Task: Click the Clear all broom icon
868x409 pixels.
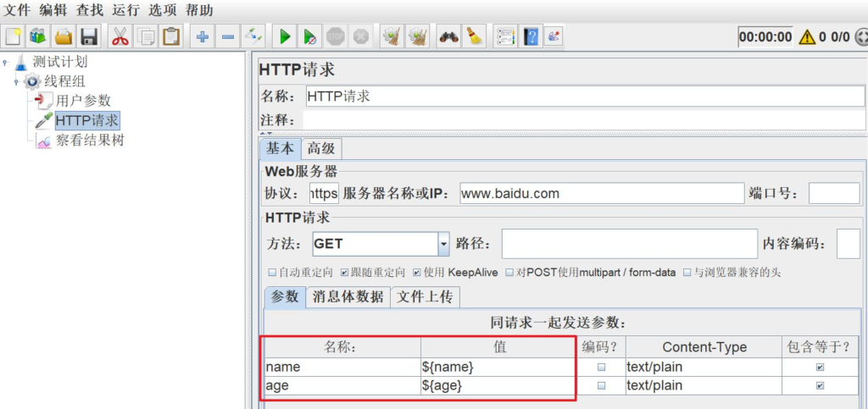Action: point(474,36)
